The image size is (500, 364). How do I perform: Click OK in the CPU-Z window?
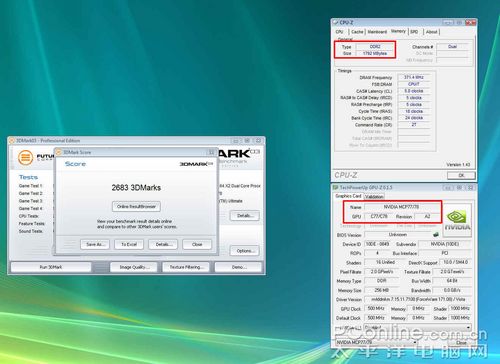click(x=461, y=175)
